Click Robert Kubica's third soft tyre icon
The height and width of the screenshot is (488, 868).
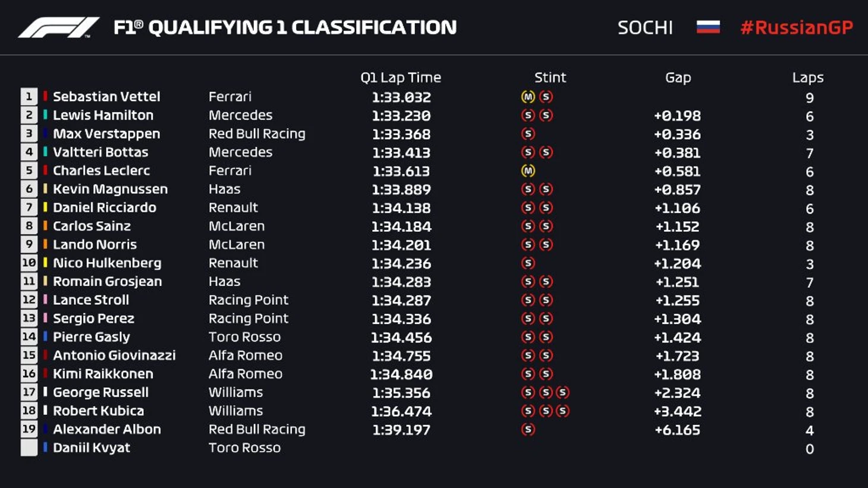562,411
